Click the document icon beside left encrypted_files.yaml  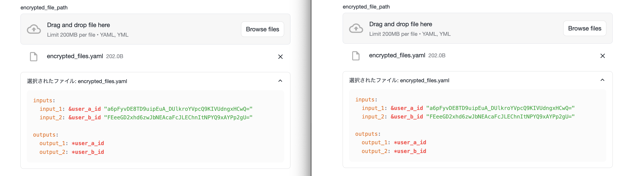(x=33, y=56)
